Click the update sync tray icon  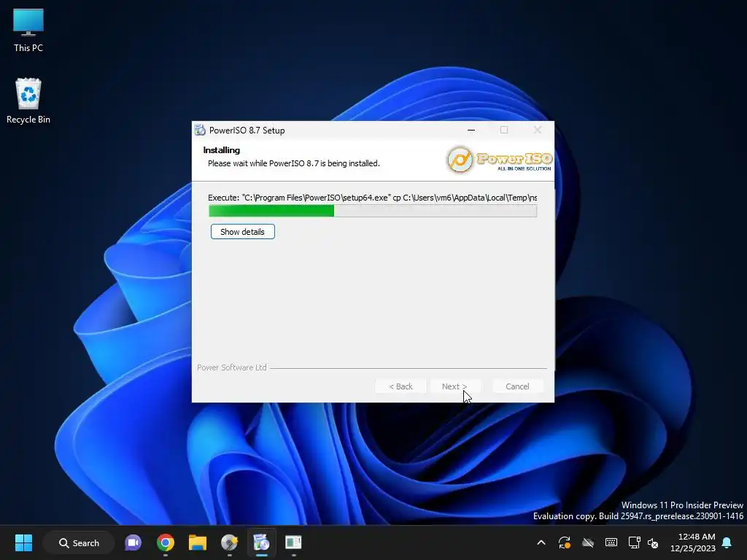click(x=565, y=542)
